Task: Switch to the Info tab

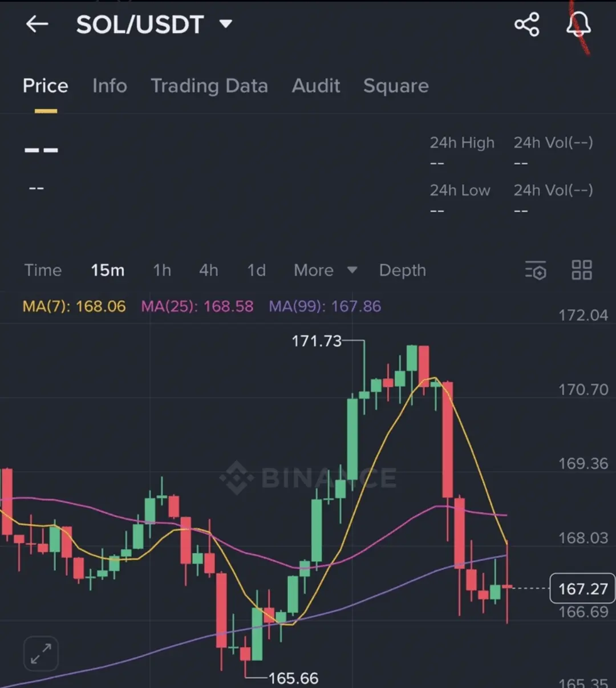Action: (110, 86)
